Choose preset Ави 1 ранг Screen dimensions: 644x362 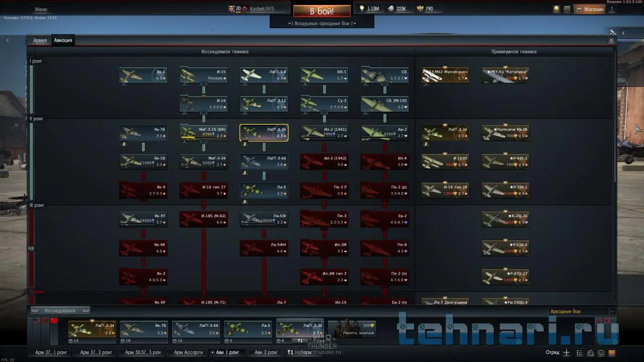coord(227,352)
